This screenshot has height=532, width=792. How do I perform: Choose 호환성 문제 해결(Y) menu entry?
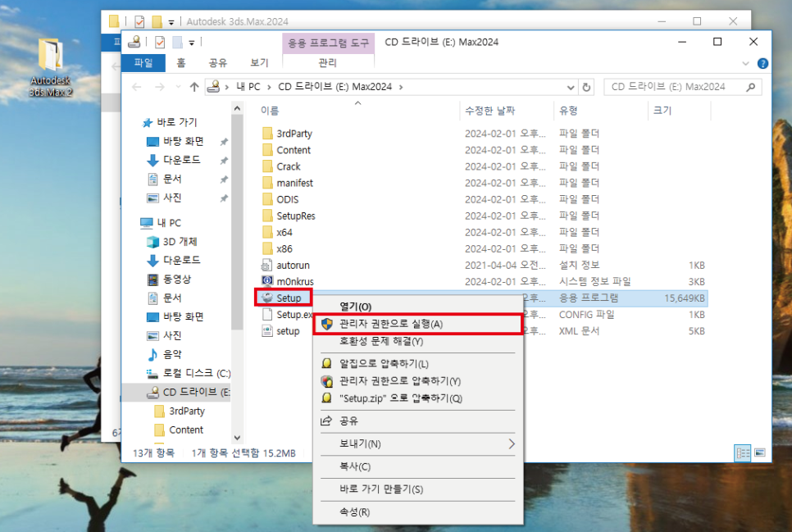coord(418,341)
